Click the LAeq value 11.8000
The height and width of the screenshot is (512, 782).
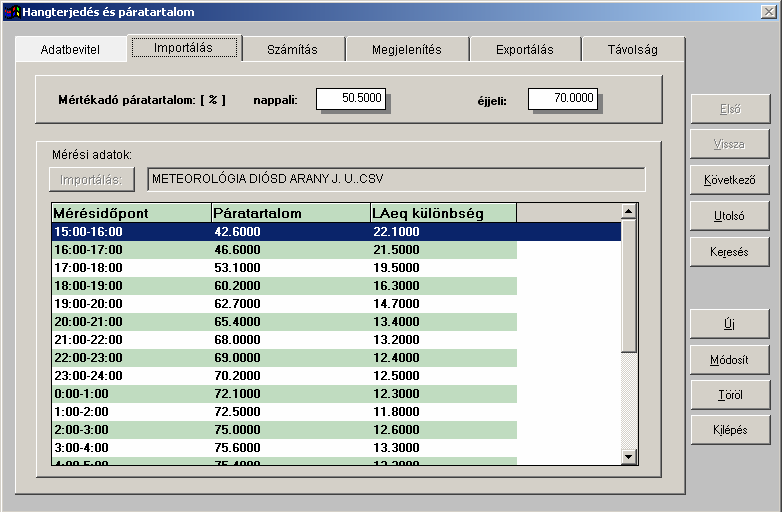[x=396, y=411]
